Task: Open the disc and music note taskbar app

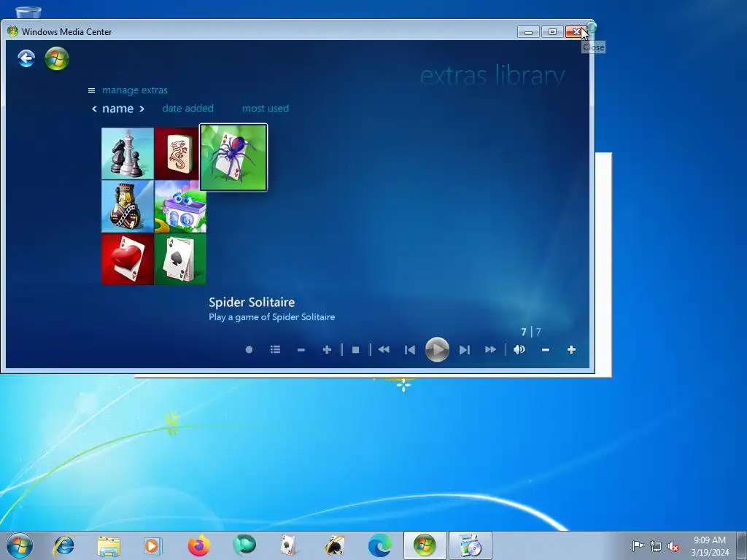Action: coord(470,545)
